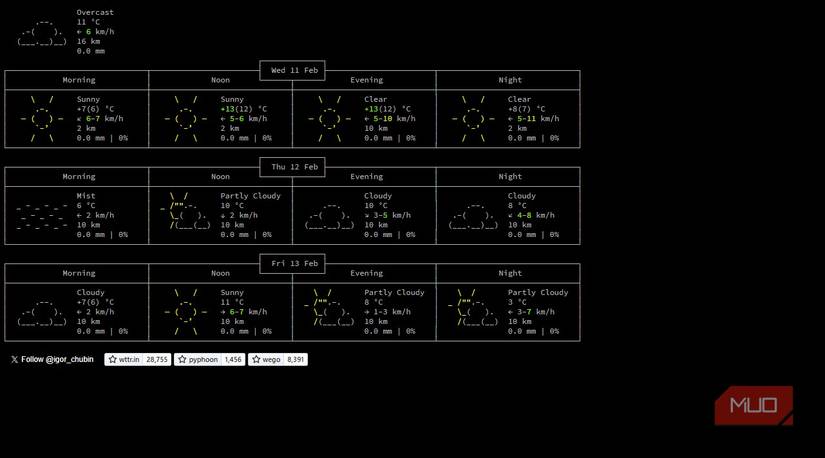Click the X logo beside Follow
The image size is (825, 458).
(14, 360)
